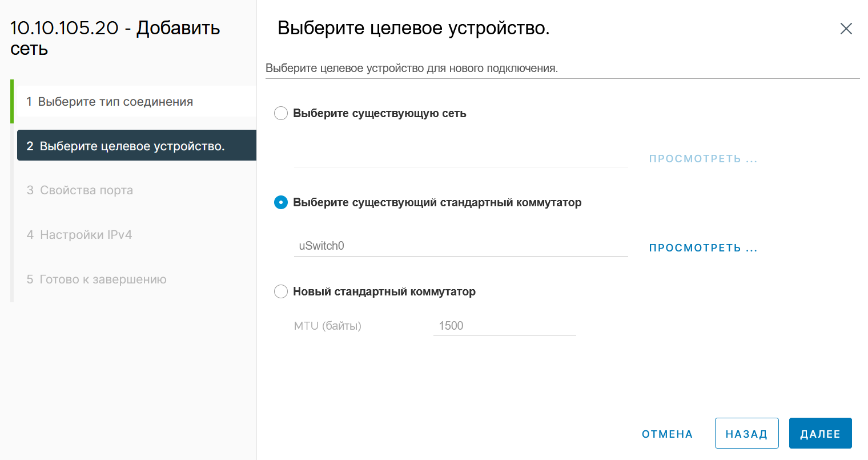Screen dimensions: 868x460
Task: Click the MTU value field showing 1500
Action: tap(504, 326)
